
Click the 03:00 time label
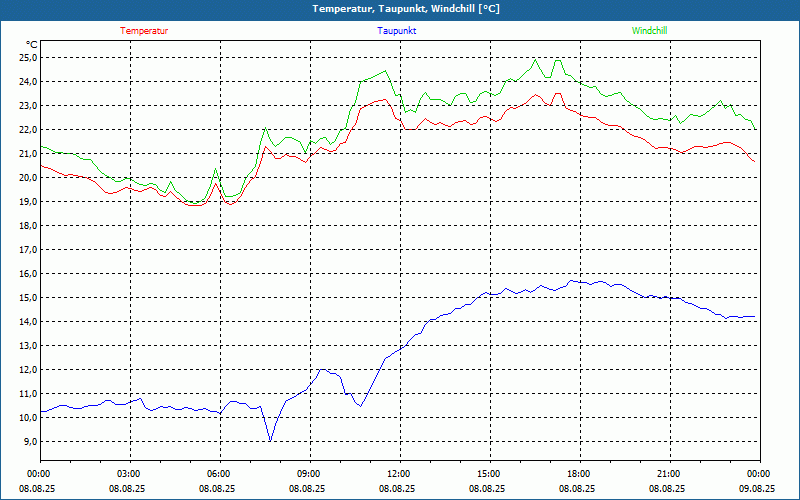coord(130,474)
